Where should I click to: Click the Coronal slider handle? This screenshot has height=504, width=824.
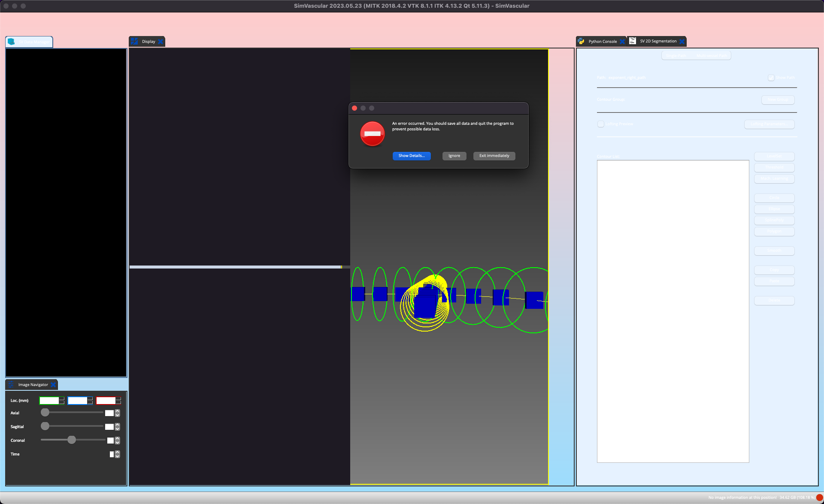(x=72, y=440)
